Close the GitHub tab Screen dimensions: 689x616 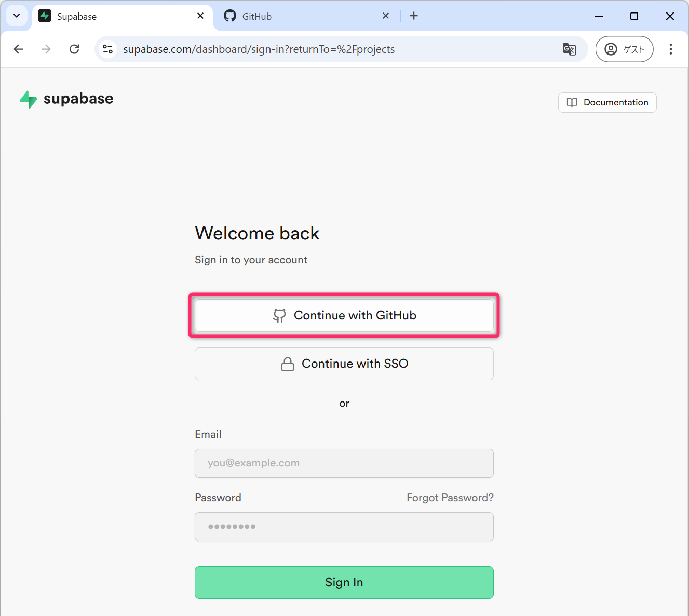point(386,16)
